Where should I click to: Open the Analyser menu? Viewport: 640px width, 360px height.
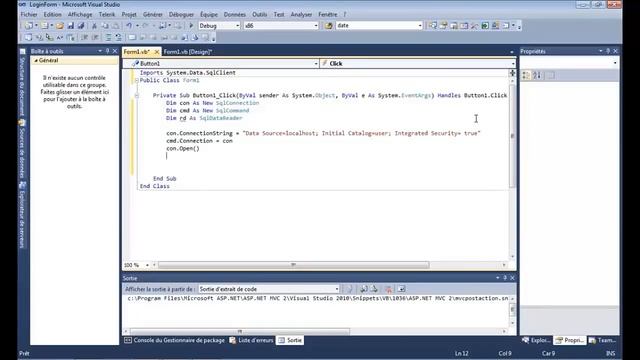click(301, 14)
